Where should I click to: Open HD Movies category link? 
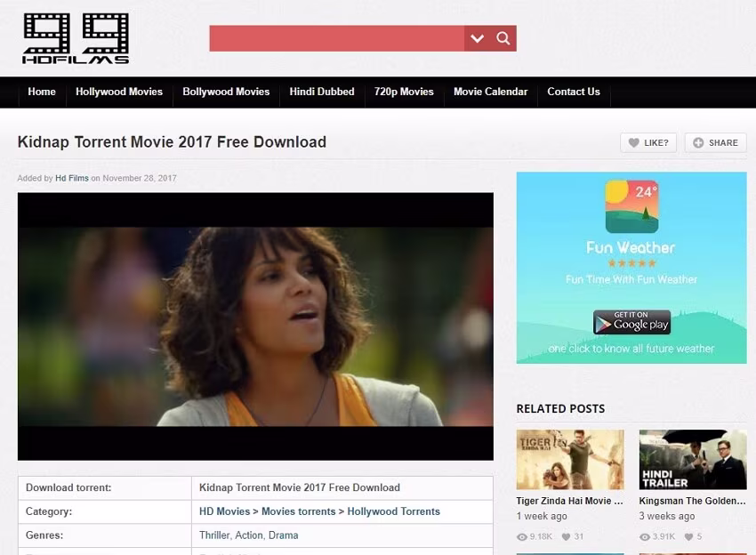pos(225,511)
